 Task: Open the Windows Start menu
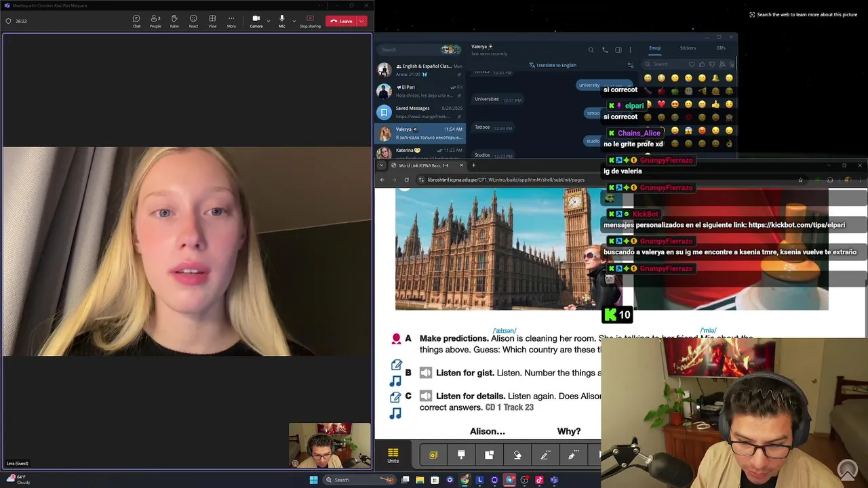(x=313, y=480)
